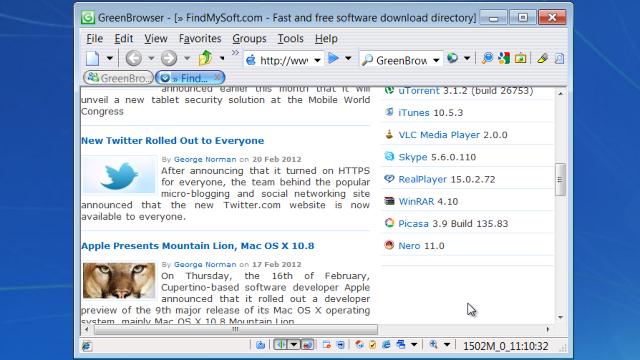Click the Skype logo icon in list
Viewport: 640px width, 360px height.
(389, 156)
